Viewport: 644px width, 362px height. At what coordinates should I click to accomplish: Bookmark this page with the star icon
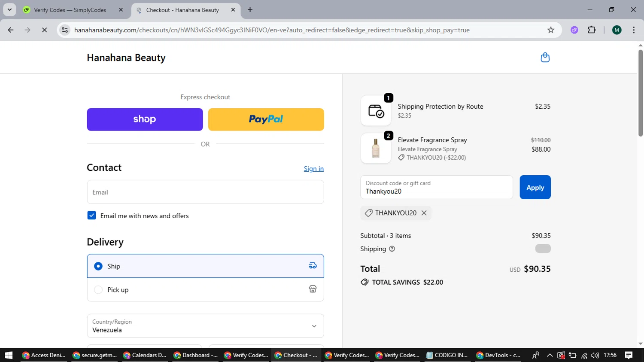pyautogui.click(x=551, y=30)
